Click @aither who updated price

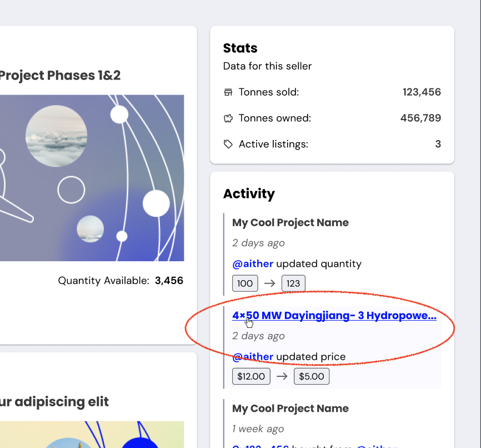[x=253, y=357]
